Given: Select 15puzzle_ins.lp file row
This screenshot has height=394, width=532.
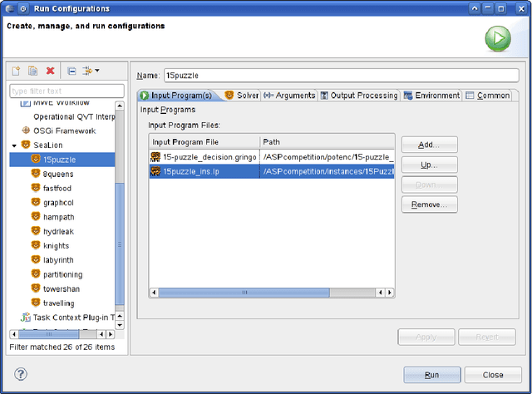Looking at the screenshot, I should (x=272, y=171).
